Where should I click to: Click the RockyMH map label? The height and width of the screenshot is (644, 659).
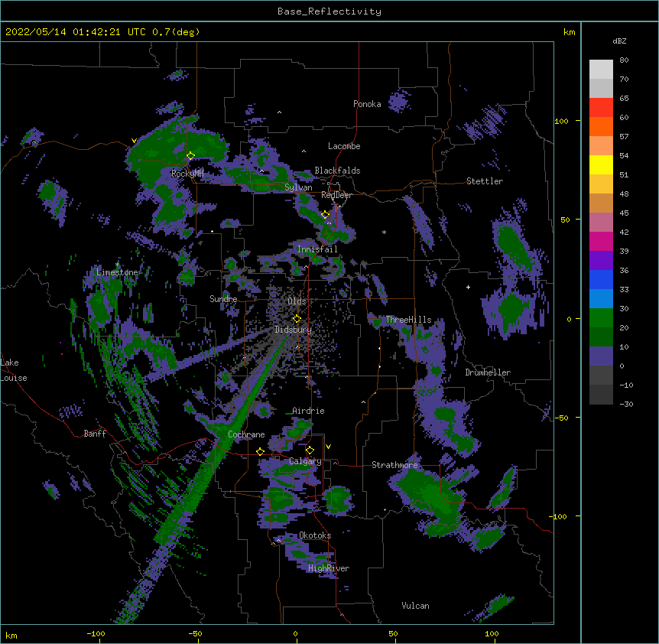[187, 174]
